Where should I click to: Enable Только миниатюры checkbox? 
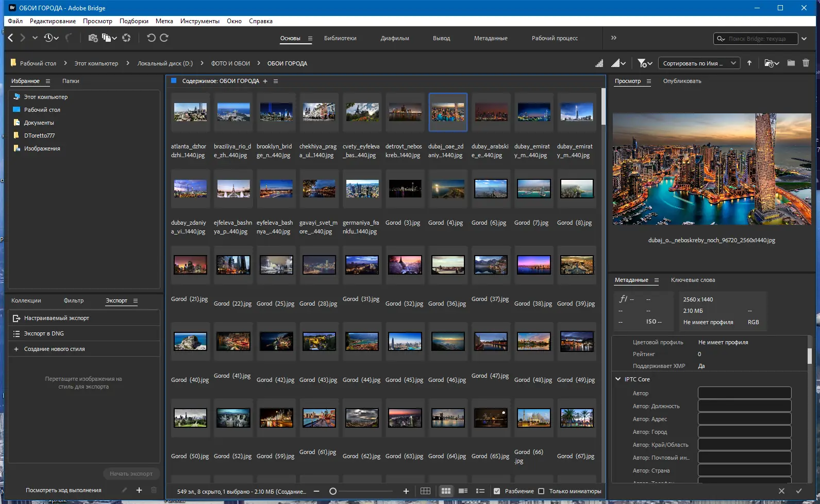(541, 491)
